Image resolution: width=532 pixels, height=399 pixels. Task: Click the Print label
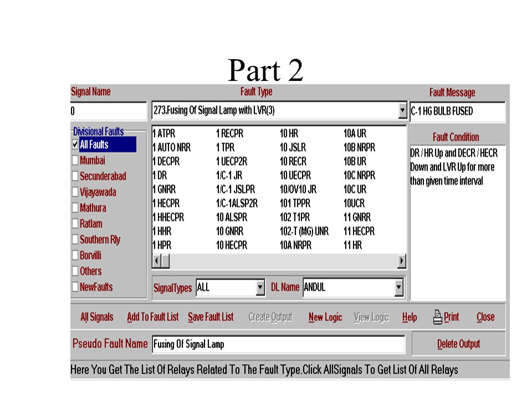pyautogui.click(x=451, y=317)
